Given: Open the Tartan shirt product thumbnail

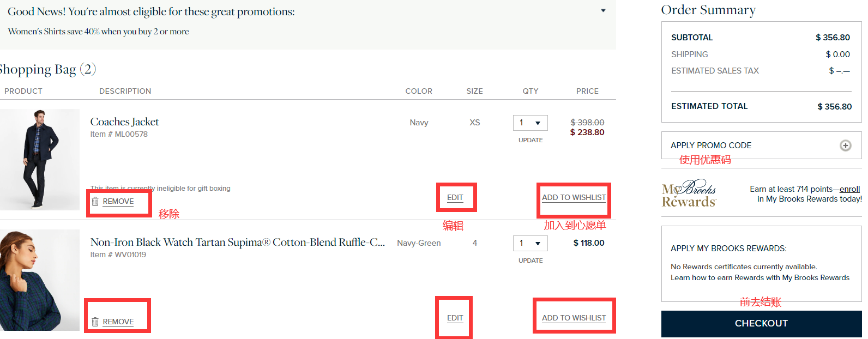Looking at the screenshot, I should click(40, 280).
